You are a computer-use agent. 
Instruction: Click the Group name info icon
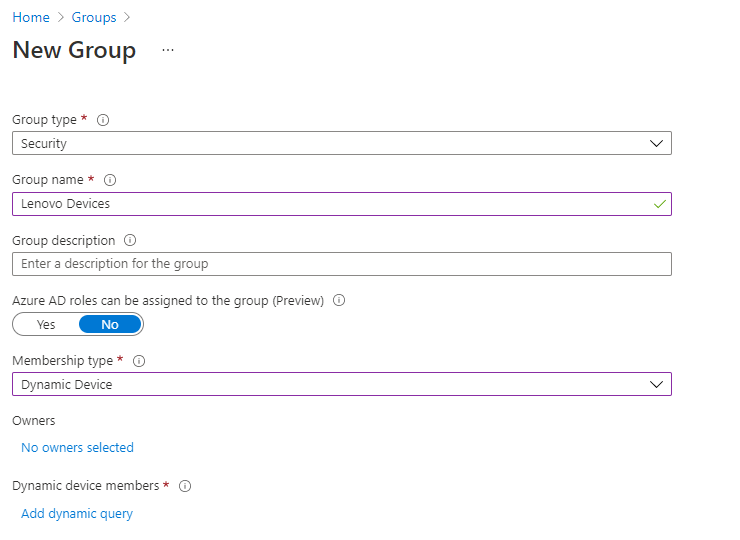[x=110, y=180]
